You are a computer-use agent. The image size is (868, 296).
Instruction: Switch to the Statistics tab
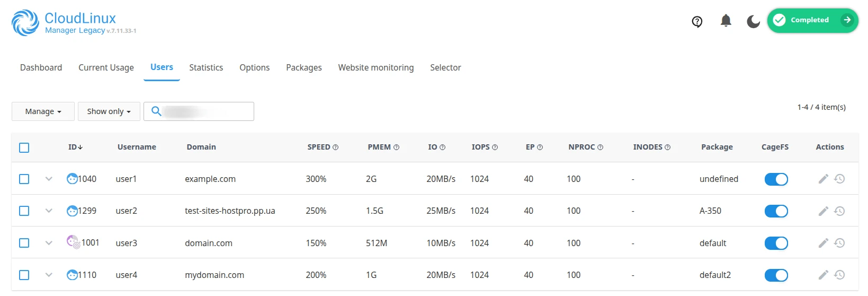(206, 67)
